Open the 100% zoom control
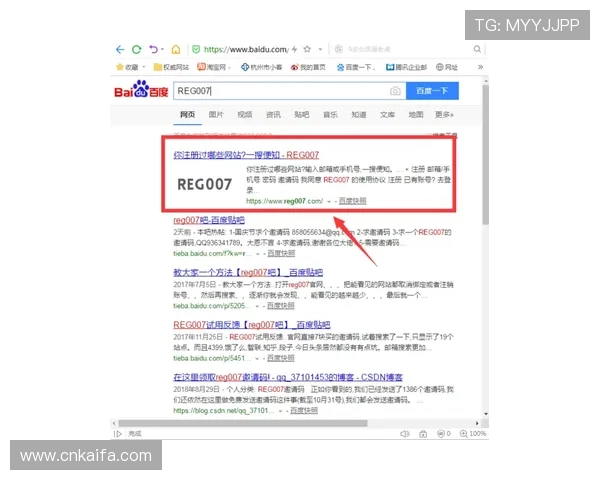 pyautogui.click(x=473, y=434)
